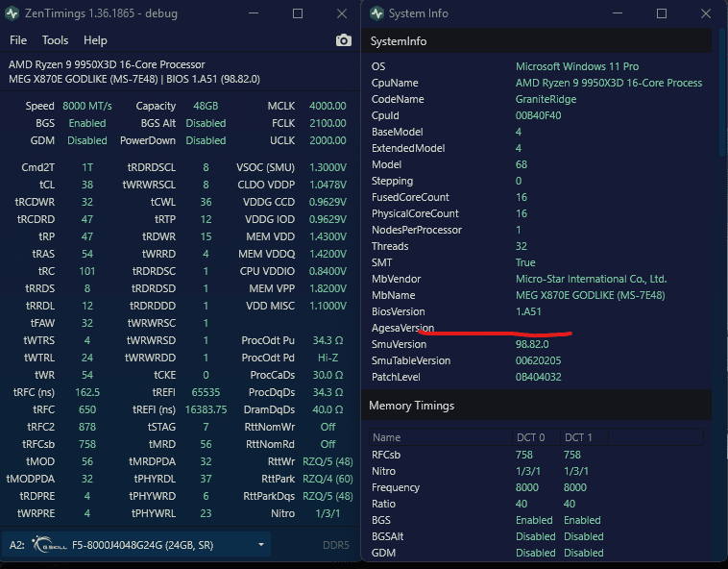Click the DCT 0 column header
728x569 pixels.
536,437
